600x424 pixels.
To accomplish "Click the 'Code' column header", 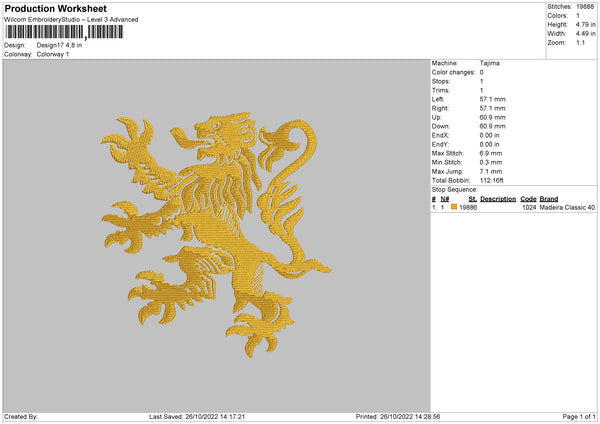I will point(528,199).
